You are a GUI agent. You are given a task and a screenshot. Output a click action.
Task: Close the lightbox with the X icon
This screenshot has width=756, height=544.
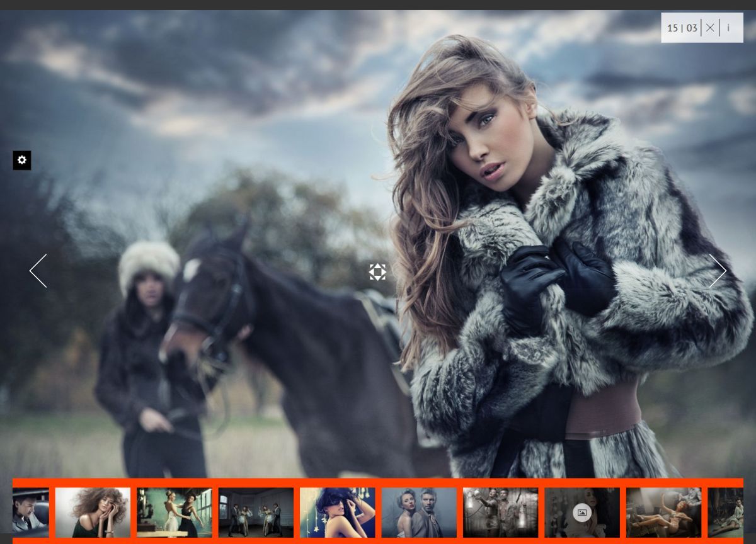pyautogui.click(x=710, y=28)
